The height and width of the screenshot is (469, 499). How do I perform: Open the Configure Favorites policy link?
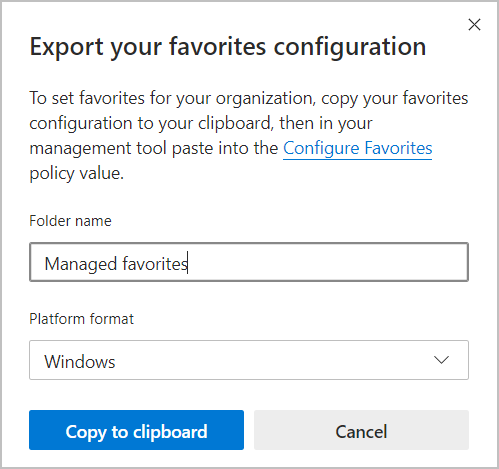click(358, 148)
